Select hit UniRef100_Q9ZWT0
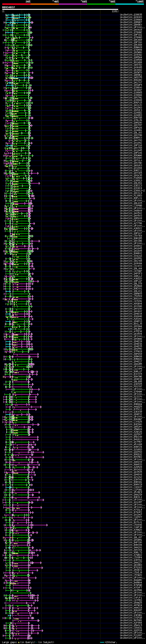Viewport: 146px width, 644px height. click(131, 72)
